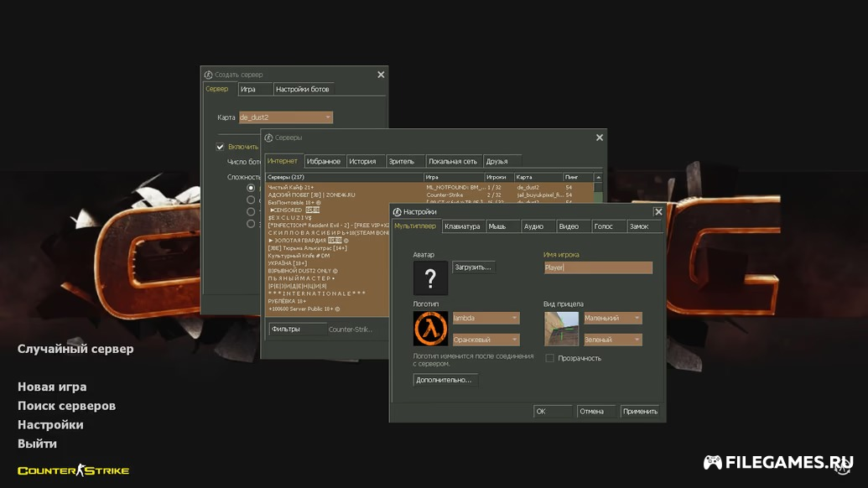Sort by the Карта column header
Image resolution: width=868 pixels, height=488 pixels.
(538, 177)
